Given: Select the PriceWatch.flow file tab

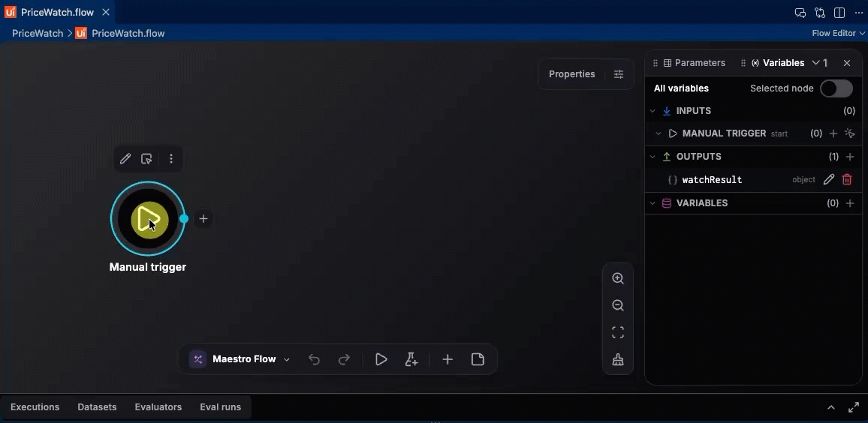Looking at the screenshot, I should click(58, 12).
